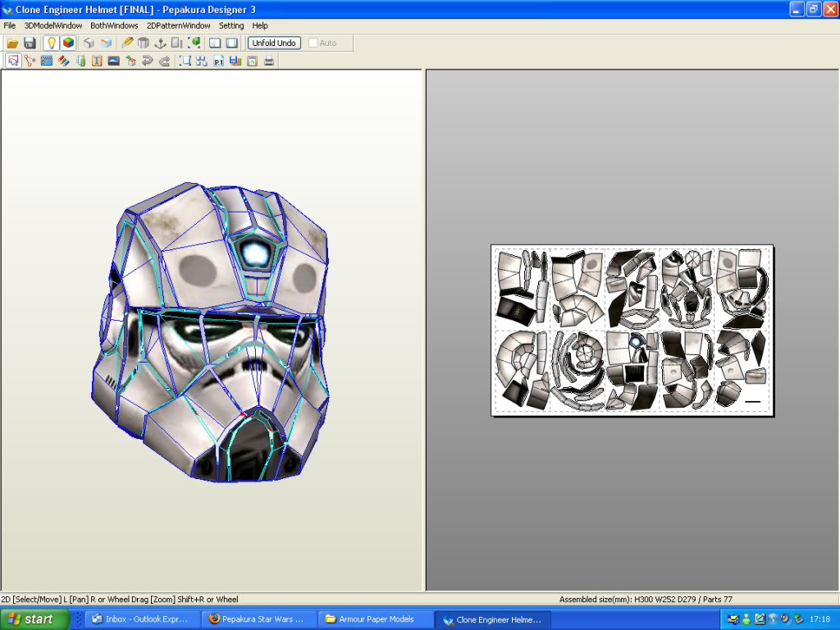Switch to Pepakura Star Wars Firefox taskbar button

click(x=259, y=619)
